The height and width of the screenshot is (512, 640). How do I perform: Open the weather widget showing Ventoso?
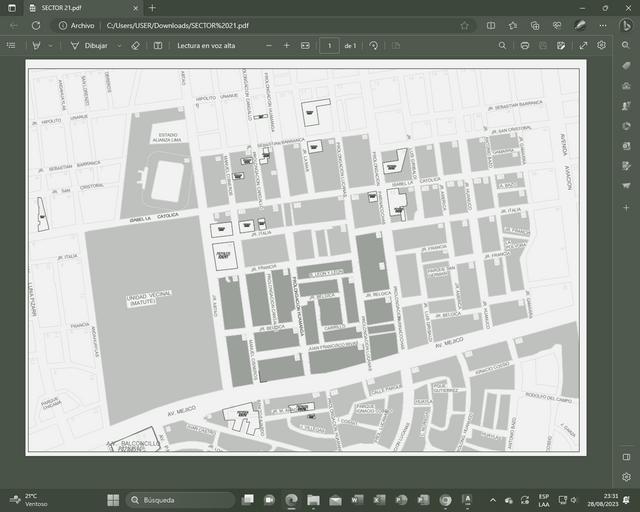click(x=29, y=500)
